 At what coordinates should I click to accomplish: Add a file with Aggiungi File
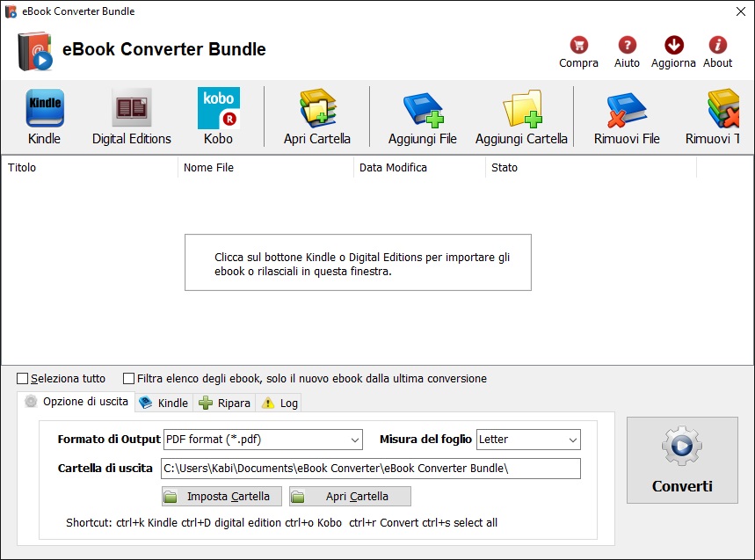click(x=423, y=110)
